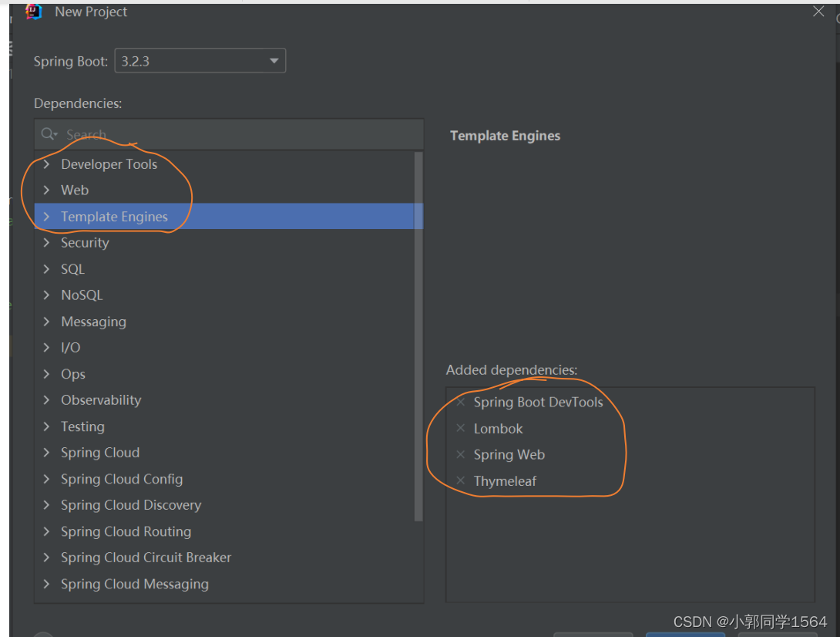Select the Spring Cloud Config label
This screenshot has width=840, height=637.
(x=122, y=480)
